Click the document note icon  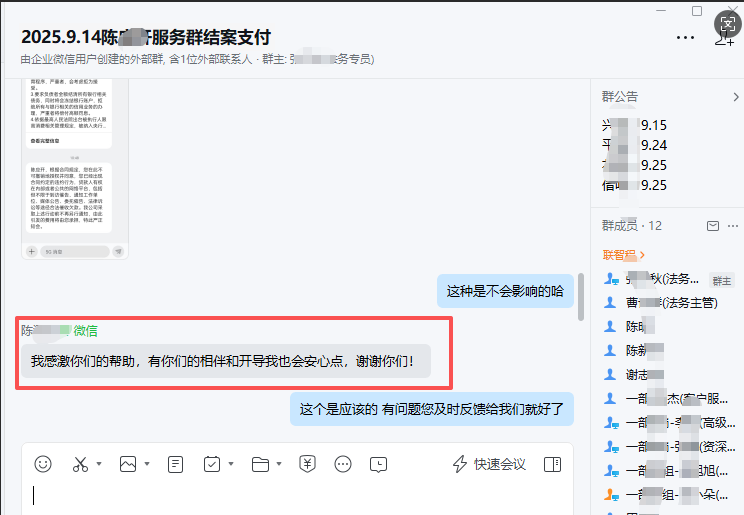point(175,464)
